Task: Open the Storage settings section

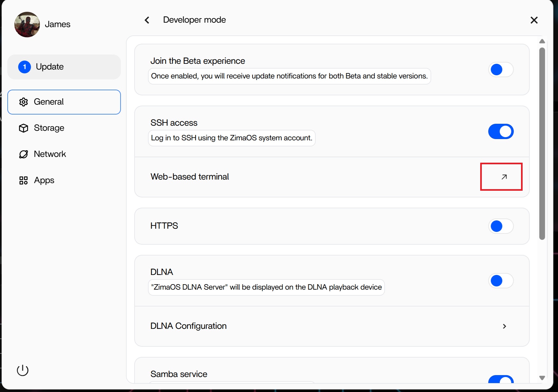Action: (x=49, y=128)
